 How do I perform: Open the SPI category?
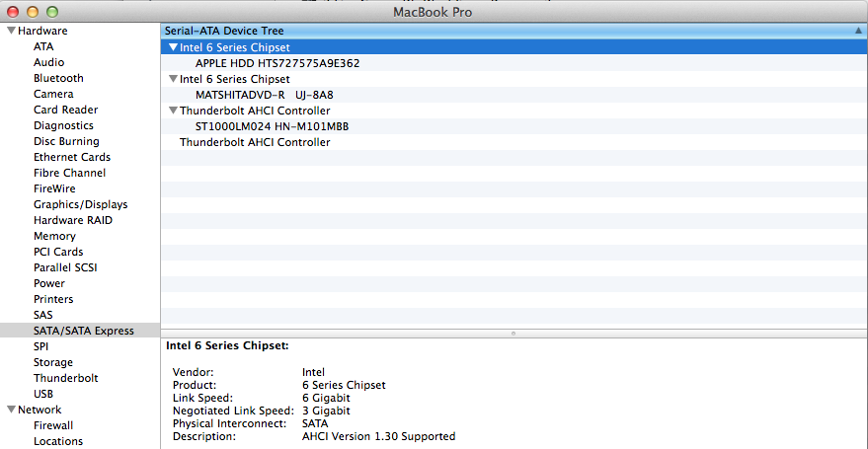[40, 346]
